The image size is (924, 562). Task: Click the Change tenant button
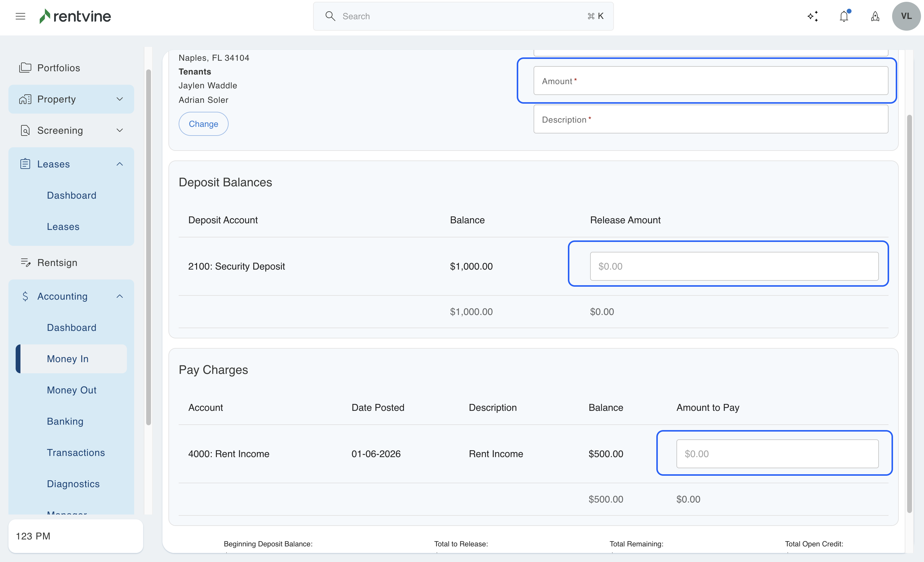(x=203, y=124)
